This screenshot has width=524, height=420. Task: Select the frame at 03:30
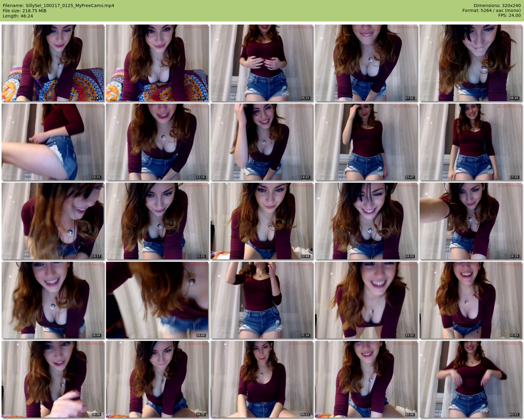(157, 63)
